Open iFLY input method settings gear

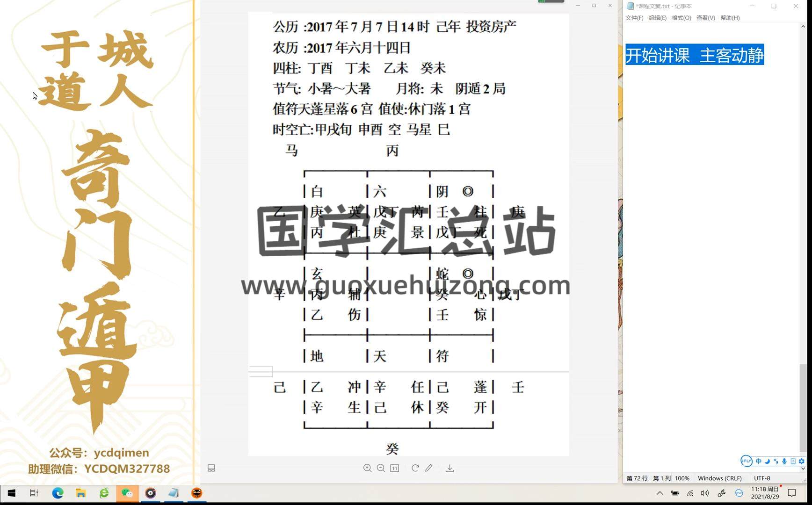(x=801, y=461)
